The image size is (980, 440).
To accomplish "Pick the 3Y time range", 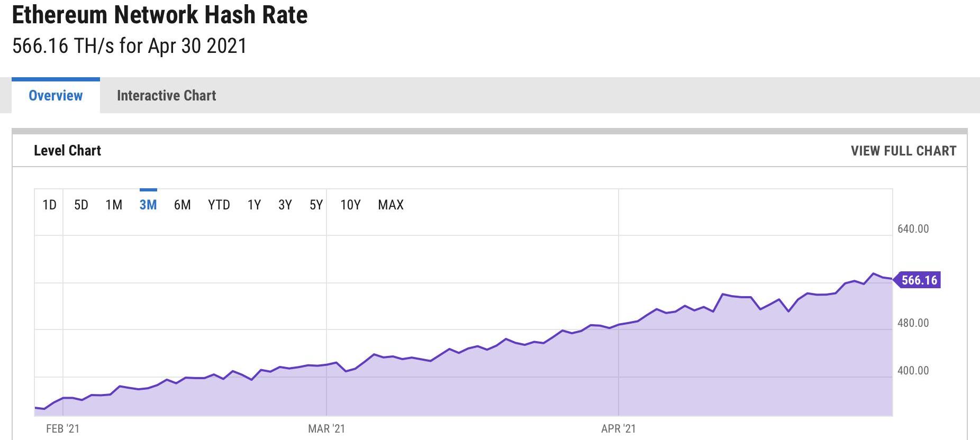I will pos(285,205).
